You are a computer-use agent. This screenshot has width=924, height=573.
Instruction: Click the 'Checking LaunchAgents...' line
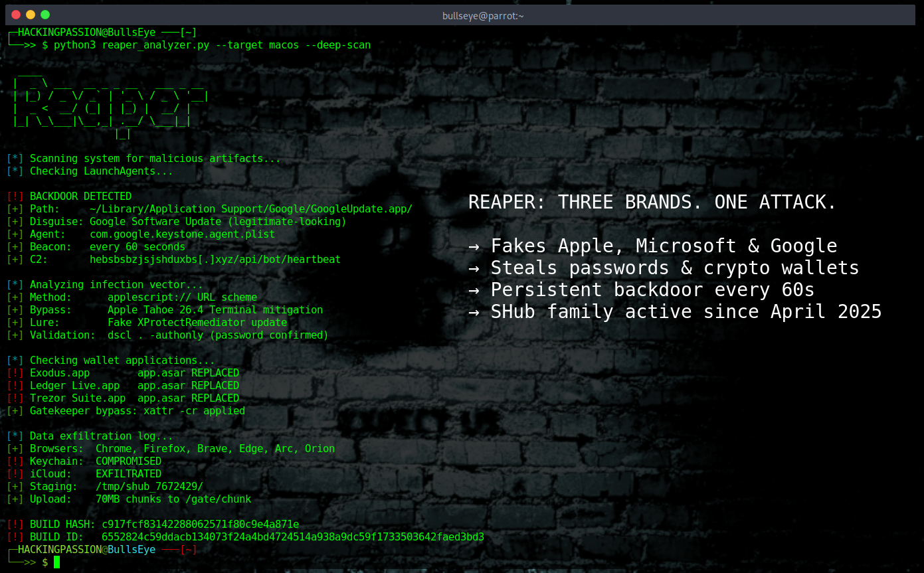tap(90, 171)
